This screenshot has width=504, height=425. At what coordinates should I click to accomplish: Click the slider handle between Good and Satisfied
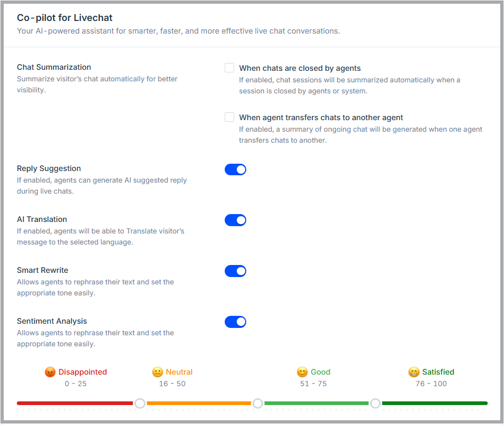click(x=375, y=403)
